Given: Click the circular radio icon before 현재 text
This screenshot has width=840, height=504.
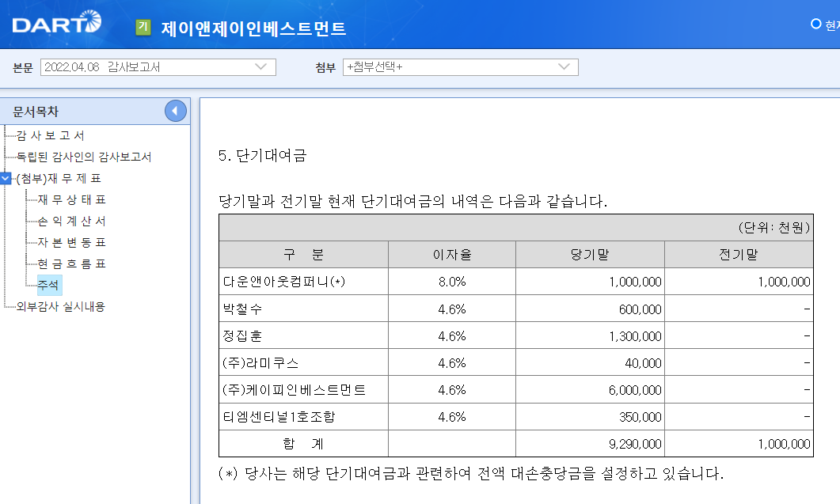Looking at the screenshot, I should click(814, 25).
